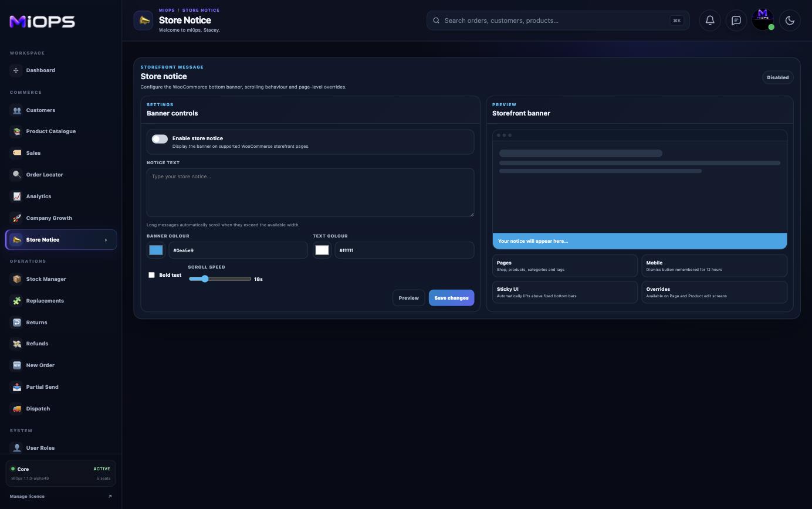Check the Bold text checkbox
This screenshot has height=509, width=812.
point(151,275)
